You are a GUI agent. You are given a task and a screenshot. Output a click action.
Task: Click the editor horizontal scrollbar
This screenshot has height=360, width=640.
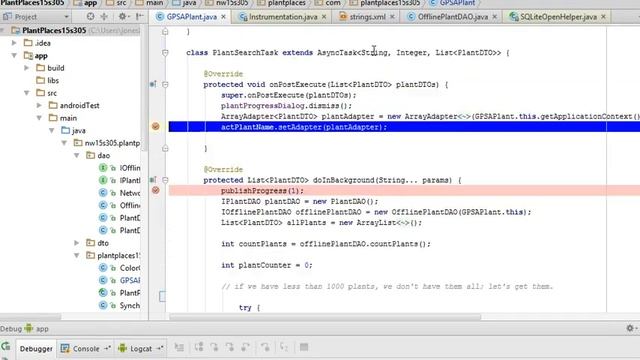tap(325, 317)
